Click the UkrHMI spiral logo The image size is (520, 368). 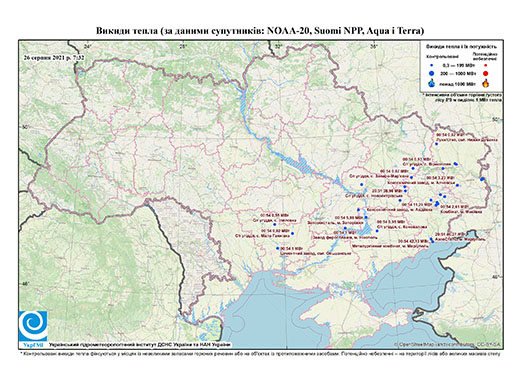point(33,326)
